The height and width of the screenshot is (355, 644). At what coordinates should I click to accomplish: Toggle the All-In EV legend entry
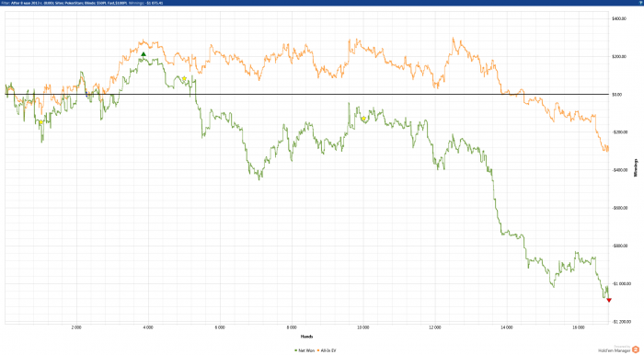pyautogui.click(x=327, y=350)
